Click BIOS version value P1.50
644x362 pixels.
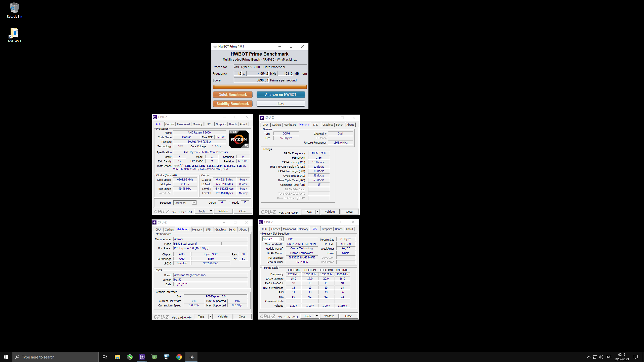pyautogui.click(x=210, y=280)
